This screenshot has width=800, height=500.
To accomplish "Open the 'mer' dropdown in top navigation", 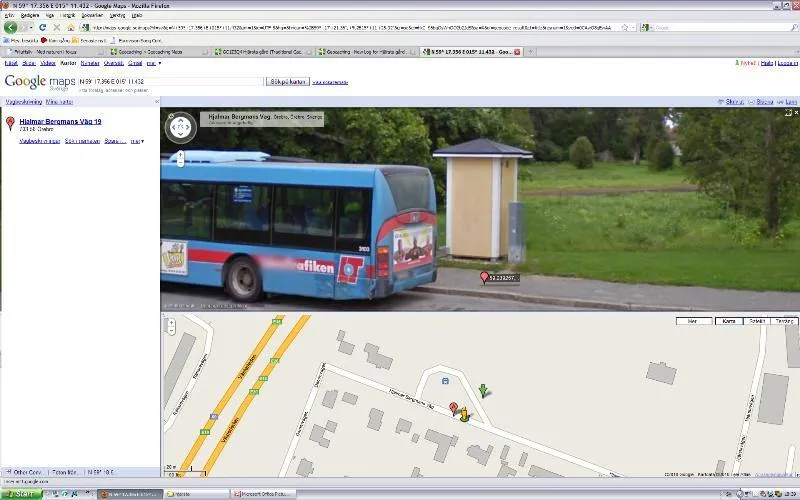I will tap(151, 63).
